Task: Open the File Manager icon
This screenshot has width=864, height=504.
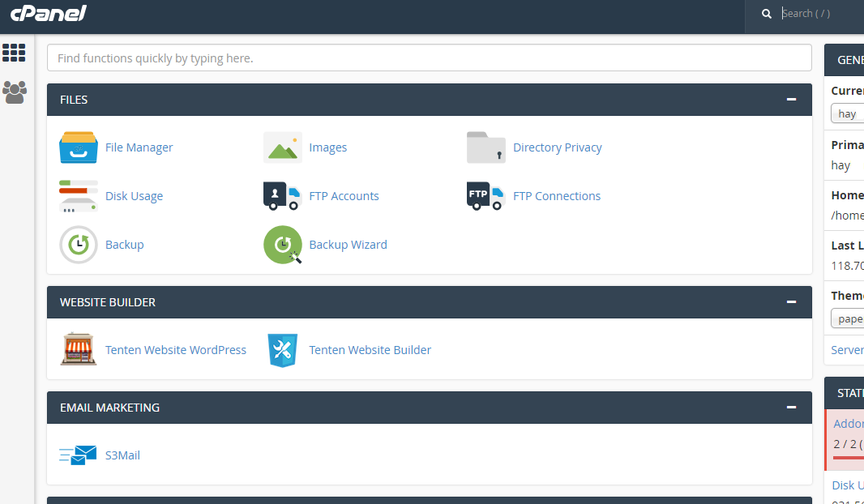Action: click(79, 147)
